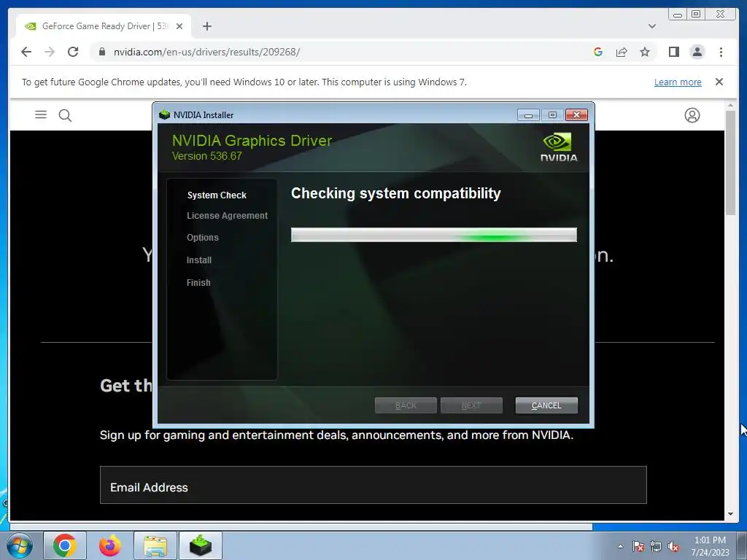Click the NVIDIA Installer title icon
The image size is (747, 560).
pos(164,114)
